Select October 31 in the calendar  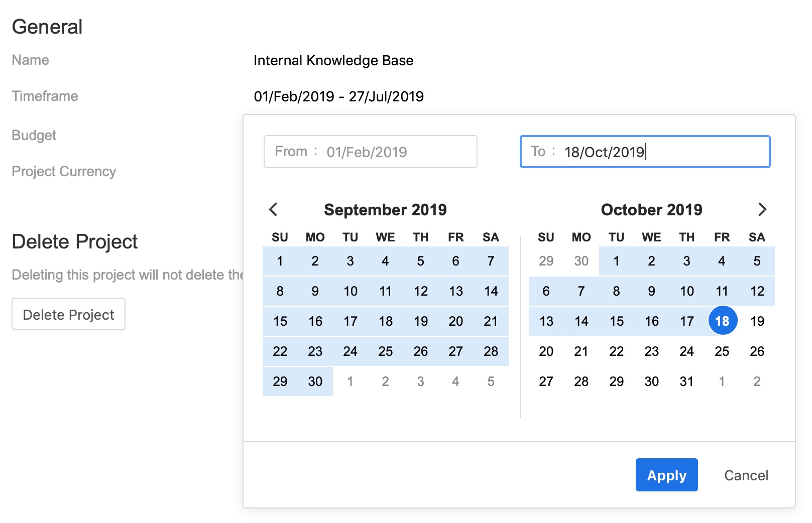pyautogui.click(x=686, y=381)
